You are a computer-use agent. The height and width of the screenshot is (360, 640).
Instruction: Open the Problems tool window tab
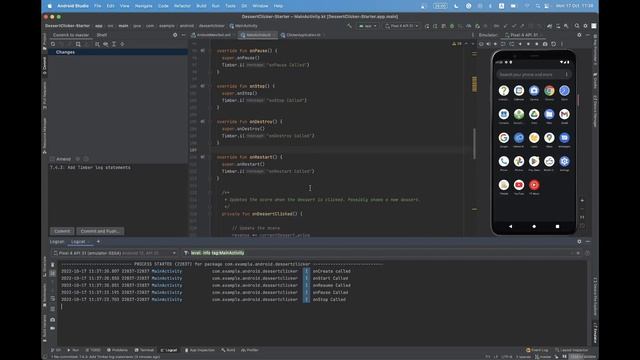118,350
